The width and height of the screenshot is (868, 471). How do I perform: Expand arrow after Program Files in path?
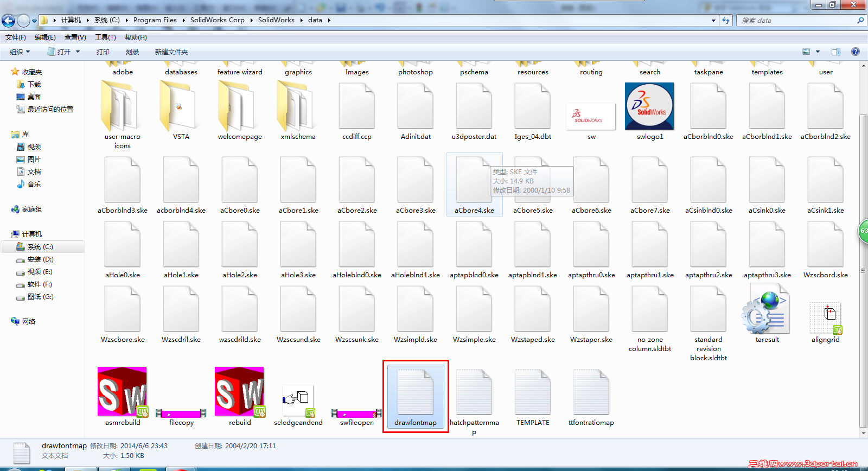click(183, 20)
